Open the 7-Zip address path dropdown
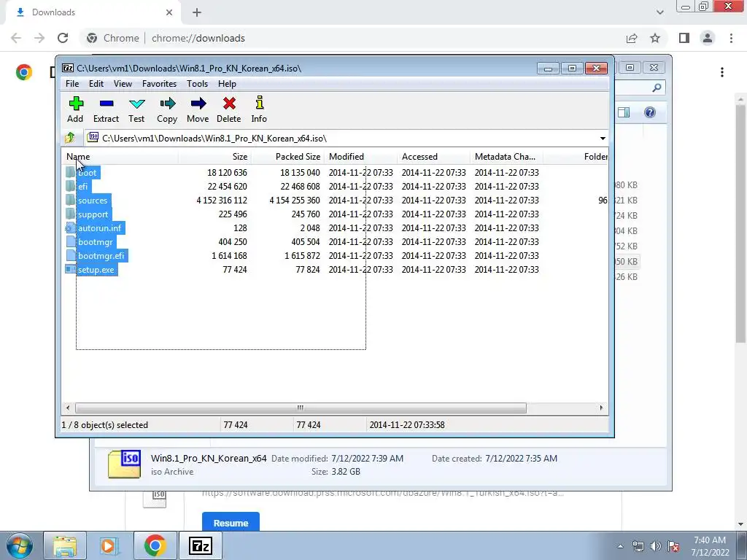The width and height of the screenshot is (747, 560). pyautogui.click(x=603, y=138)
